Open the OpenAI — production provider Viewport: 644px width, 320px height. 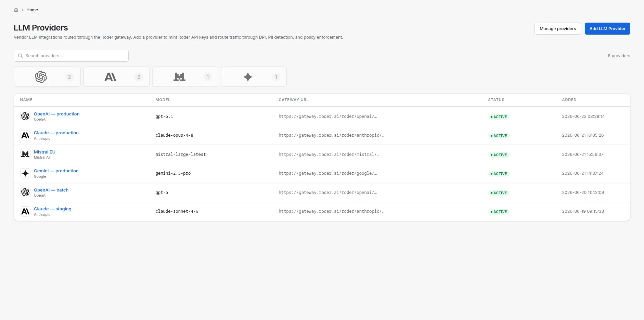point(56,114)
